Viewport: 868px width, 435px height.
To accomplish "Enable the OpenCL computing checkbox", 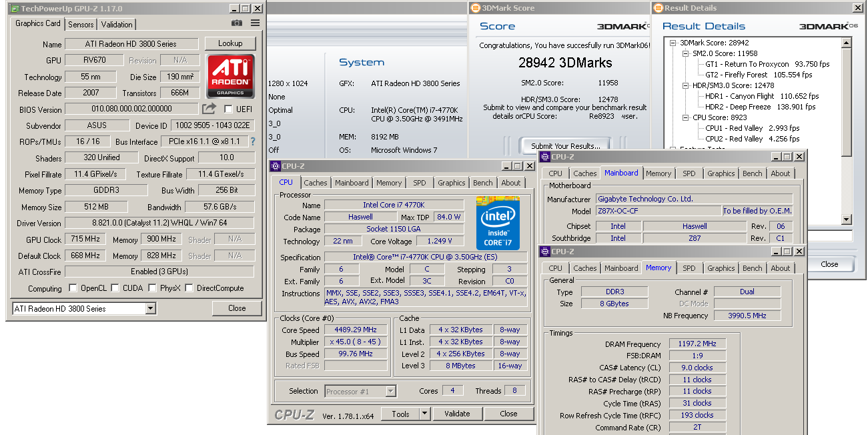I will pos(73,288).
